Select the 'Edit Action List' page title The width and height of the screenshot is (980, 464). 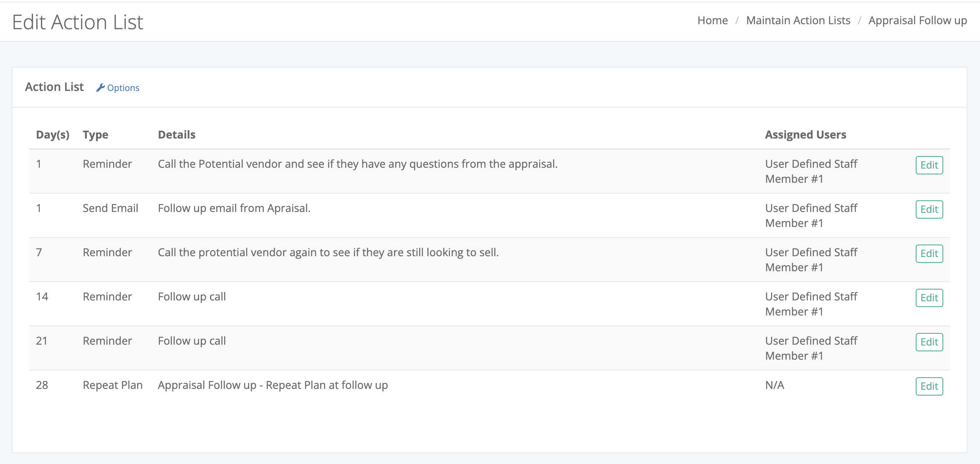click(x=78, y=22)
